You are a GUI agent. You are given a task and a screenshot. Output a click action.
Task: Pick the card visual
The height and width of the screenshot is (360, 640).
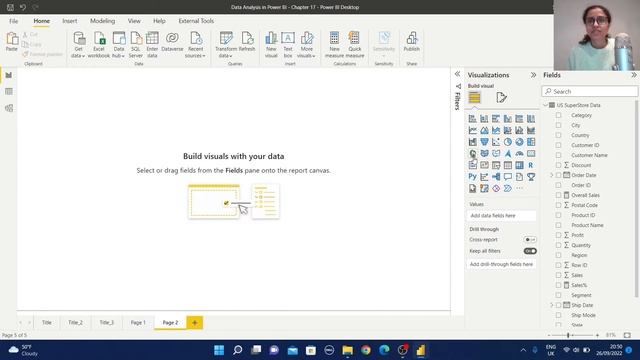tap(531, 153)
